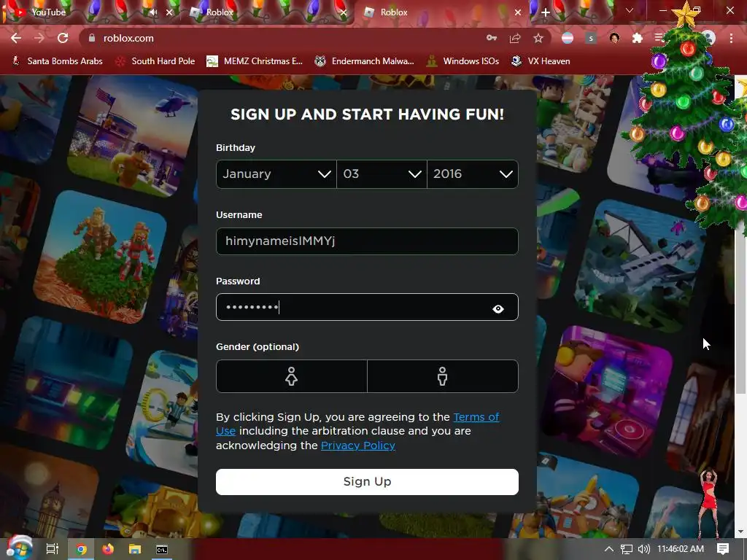Open Santa Bombs Arabs bookmark
Image resolution: width=747 pixels, height=560 pixels.
pos(57,61)
